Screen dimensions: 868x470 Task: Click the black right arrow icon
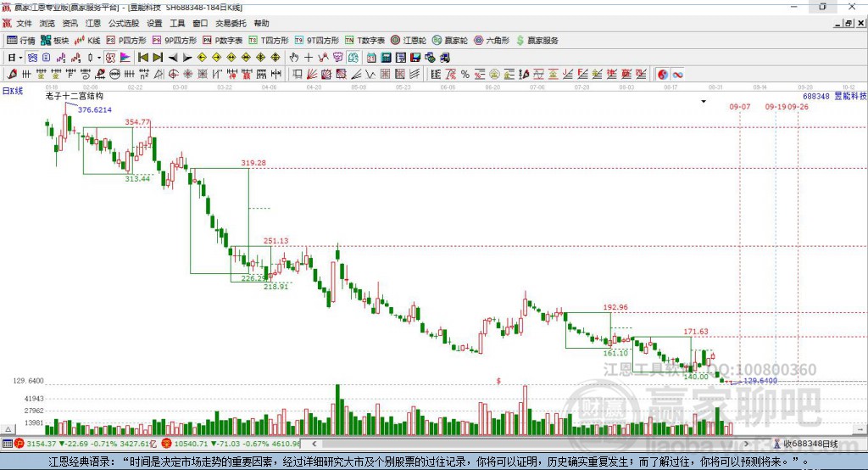tap(187, 58)
